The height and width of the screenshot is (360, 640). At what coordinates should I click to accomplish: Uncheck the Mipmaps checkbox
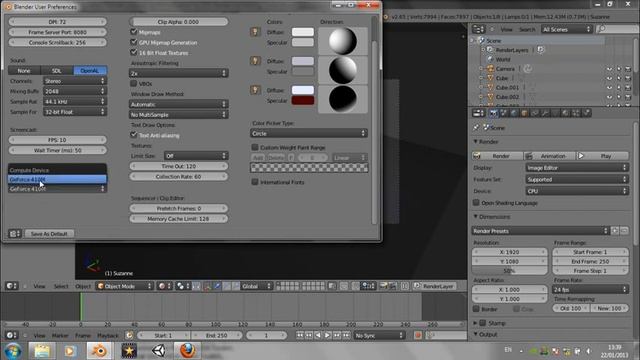point(133,31)
